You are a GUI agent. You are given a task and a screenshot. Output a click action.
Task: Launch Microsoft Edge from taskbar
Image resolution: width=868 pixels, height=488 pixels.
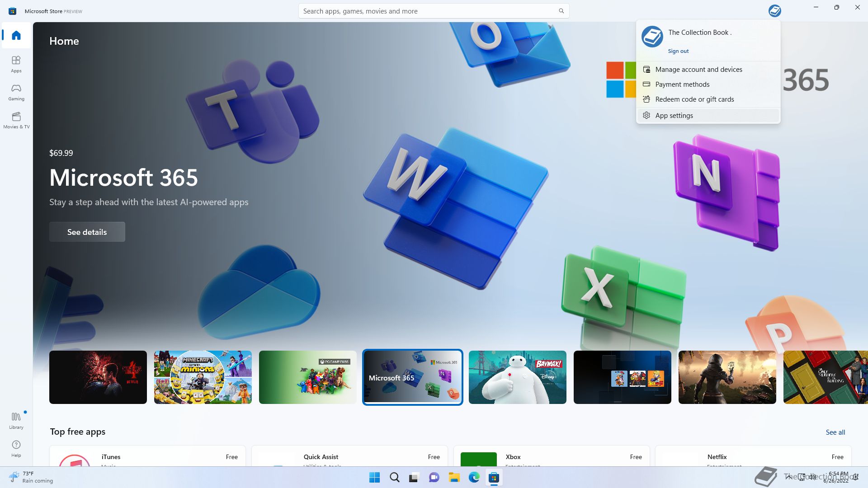(474, 478)
